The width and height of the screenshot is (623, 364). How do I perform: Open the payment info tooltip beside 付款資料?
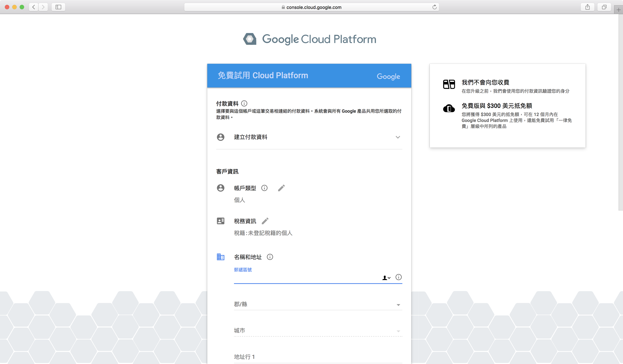coord(244,104)
